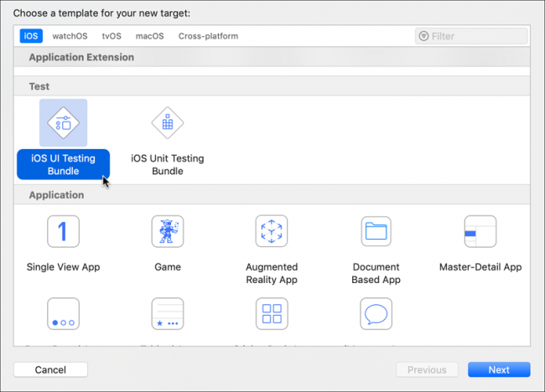Image resolution: width=545 pixels, height=392 pixels.
Task: Click the filter icon in search field
Action: coord(423,36)
